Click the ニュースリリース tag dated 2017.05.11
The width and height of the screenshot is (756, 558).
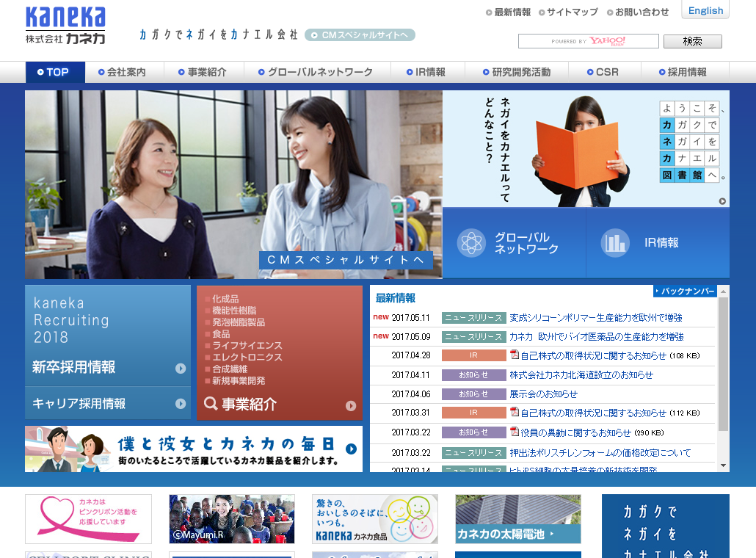click(473, 318)
